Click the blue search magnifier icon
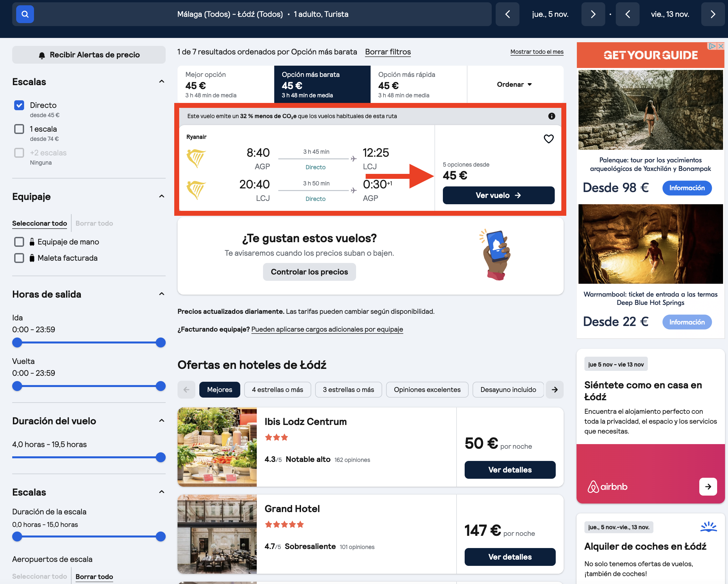The image size is (728, 584). [25, 14]
